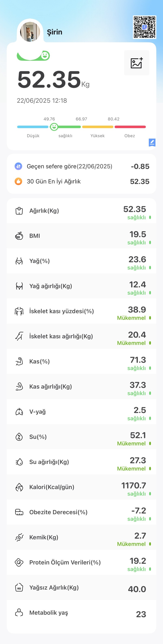163x644 pixels.
Task: Open Şirin's profile picture
Action: point(30,31)
